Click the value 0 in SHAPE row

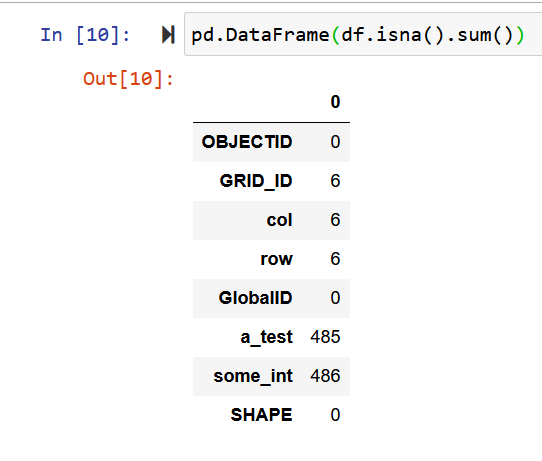coord(335,415)
